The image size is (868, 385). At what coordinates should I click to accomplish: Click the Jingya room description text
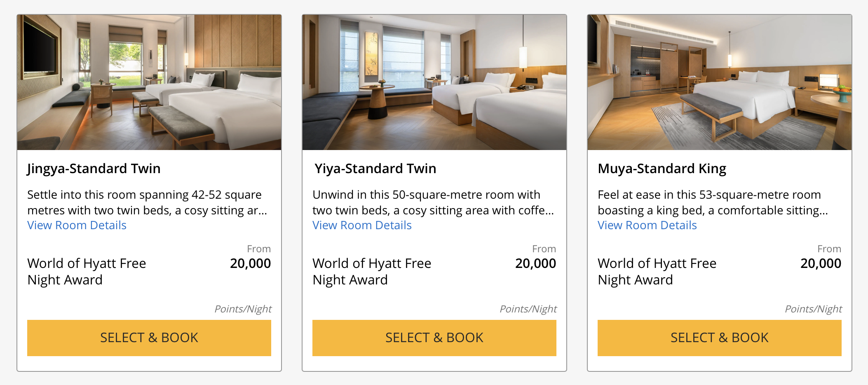pyautogui.click(x=147, y=202)
